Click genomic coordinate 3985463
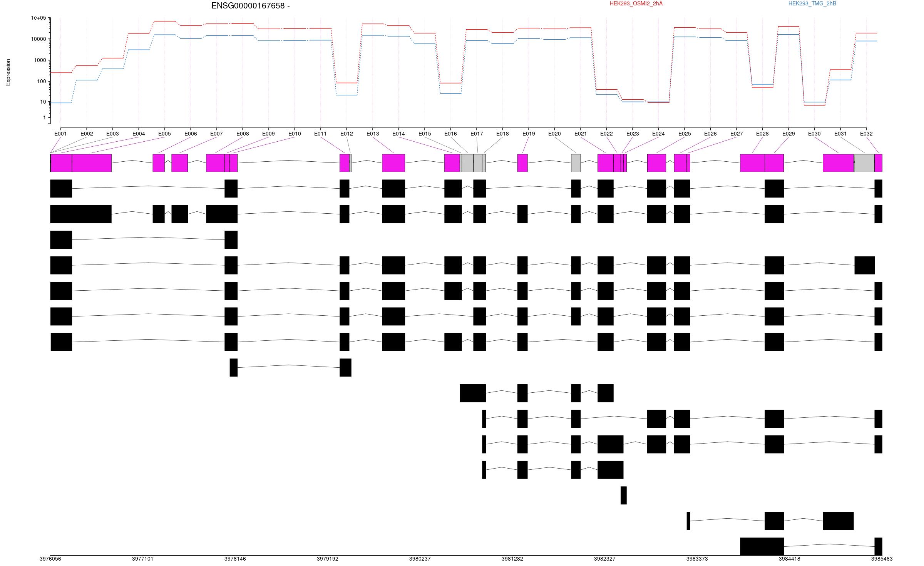Viewport: 924px width, 566px height. (882, 559)
